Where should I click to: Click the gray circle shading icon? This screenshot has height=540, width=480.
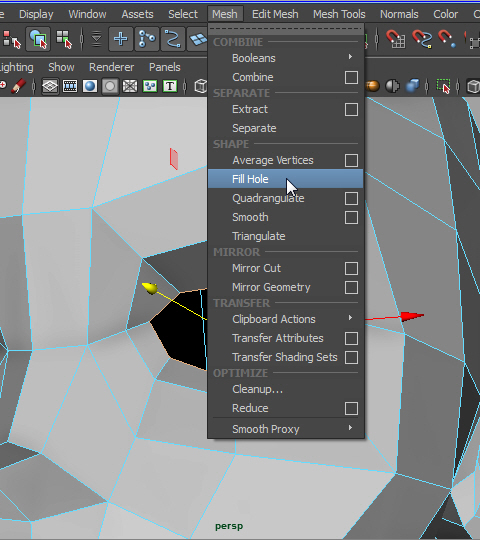point(110,86)
